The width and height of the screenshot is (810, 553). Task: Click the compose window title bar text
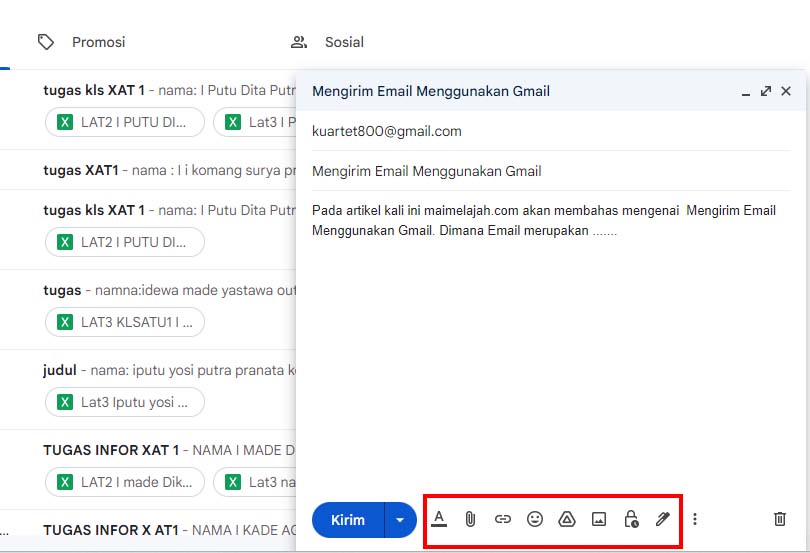(431, 91)
